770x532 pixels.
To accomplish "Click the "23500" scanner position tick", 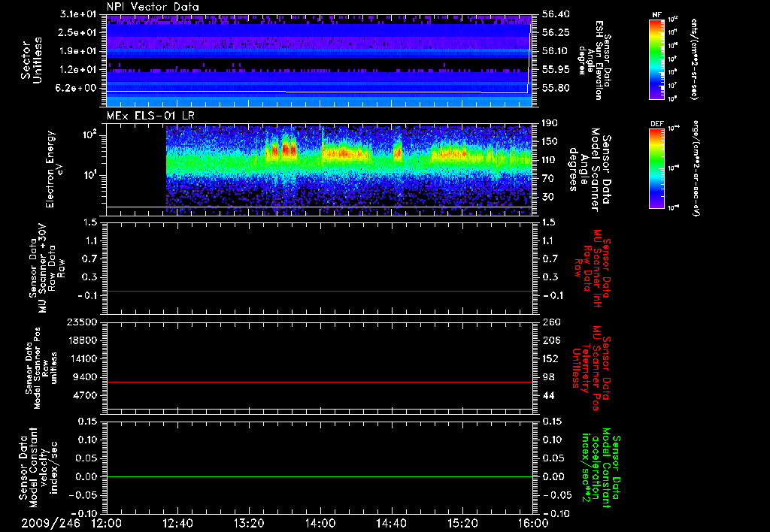I will [81, 322].
